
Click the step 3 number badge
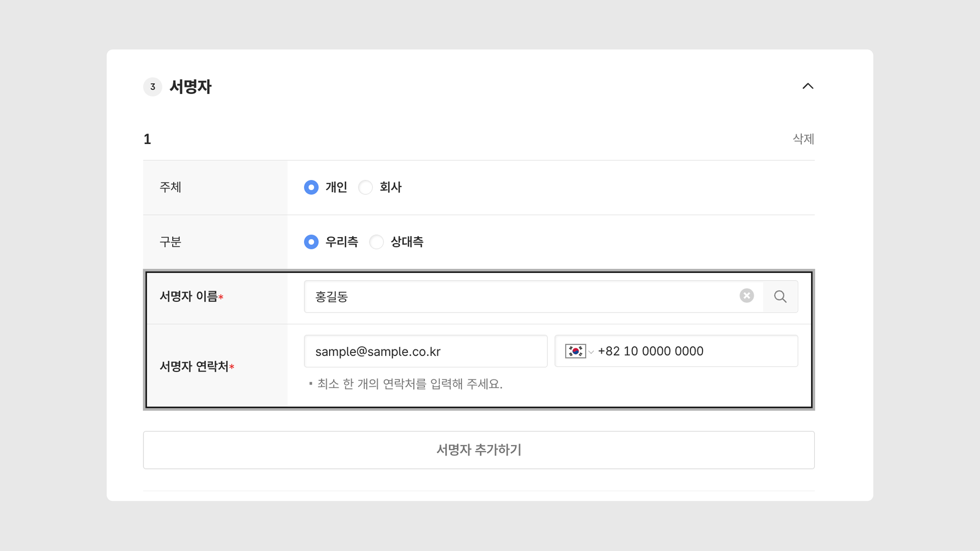pyautogui.click(x=153, y=87)
